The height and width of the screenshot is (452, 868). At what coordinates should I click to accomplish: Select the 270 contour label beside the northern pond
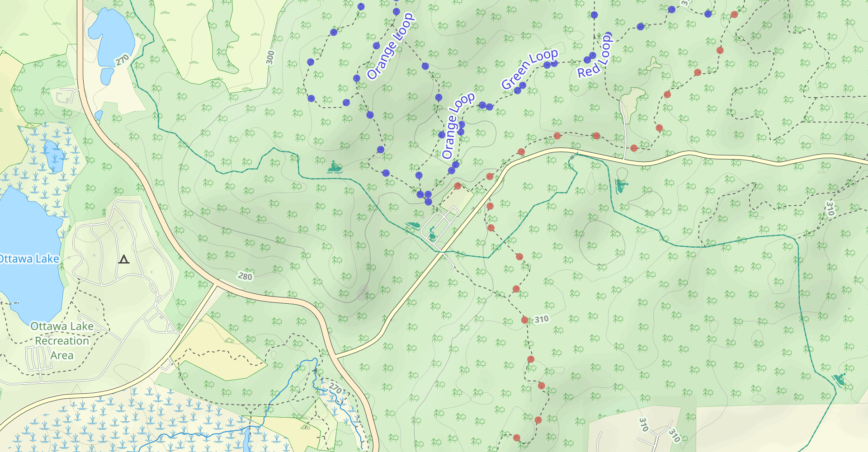click(x=122, y=60)
